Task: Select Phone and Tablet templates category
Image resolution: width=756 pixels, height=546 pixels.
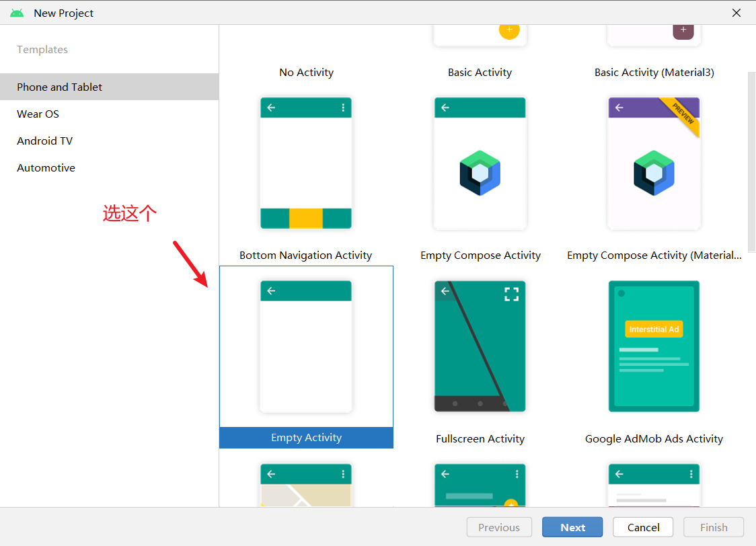Action: (110, 87)
